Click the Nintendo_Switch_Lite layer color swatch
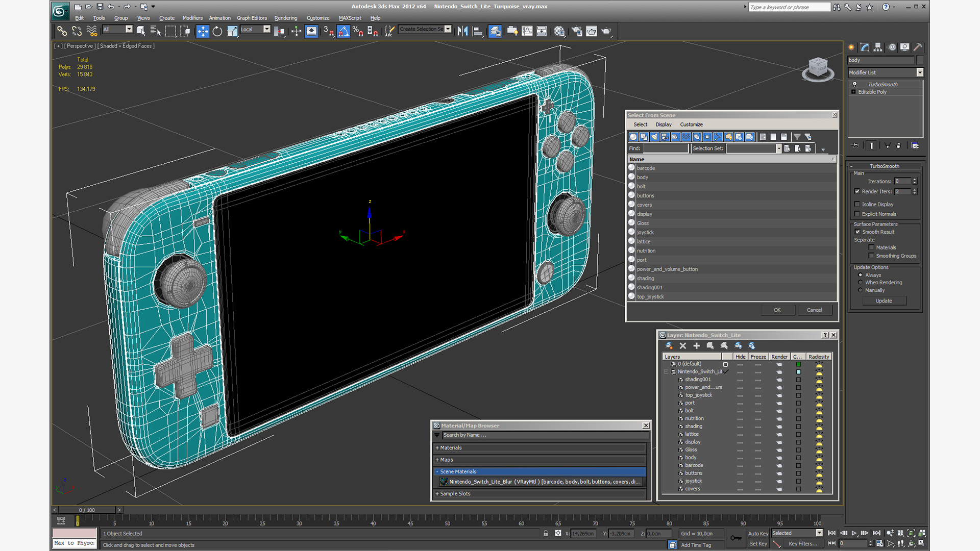980x551 pixels. coord(798,372)
